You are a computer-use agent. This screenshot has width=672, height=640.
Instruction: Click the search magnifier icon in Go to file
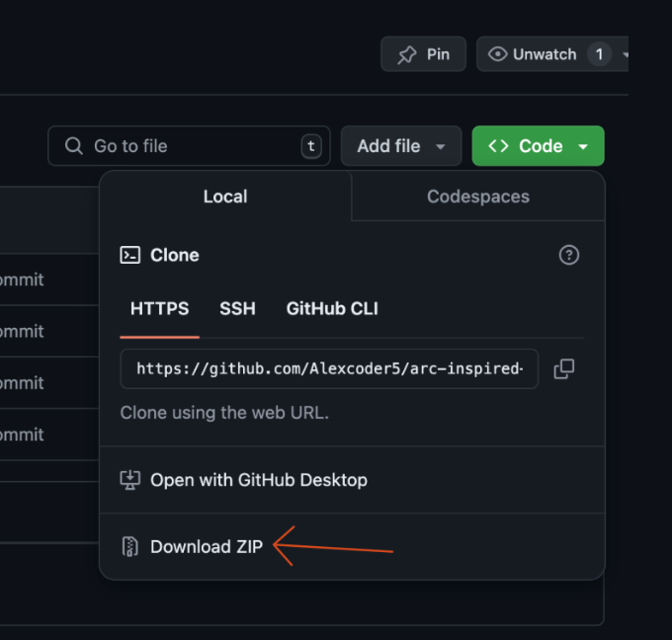74,145
